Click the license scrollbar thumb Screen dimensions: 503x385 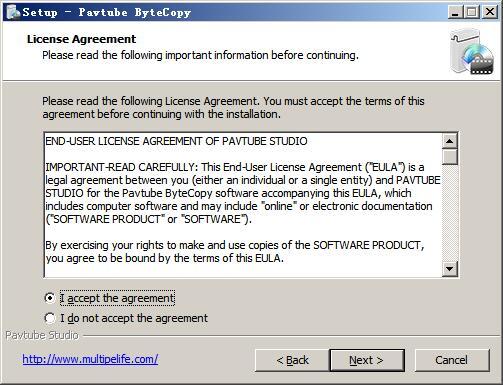point(450,157)
